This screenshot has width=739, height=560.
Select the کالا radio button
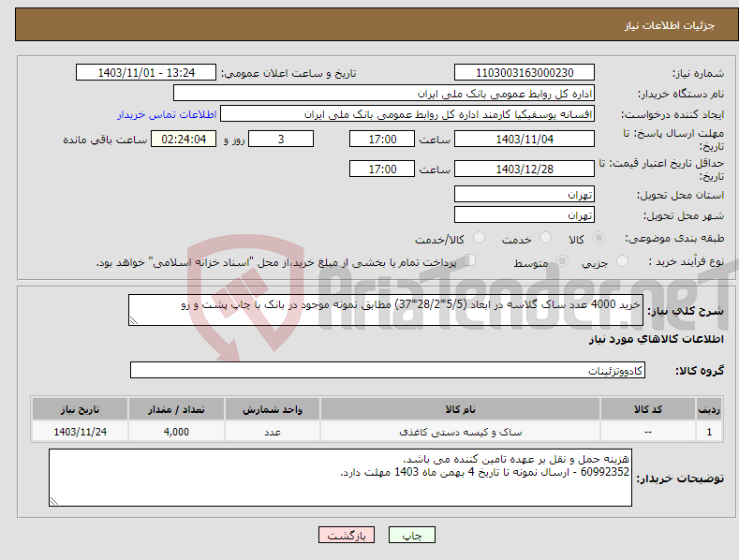point(599,238)
